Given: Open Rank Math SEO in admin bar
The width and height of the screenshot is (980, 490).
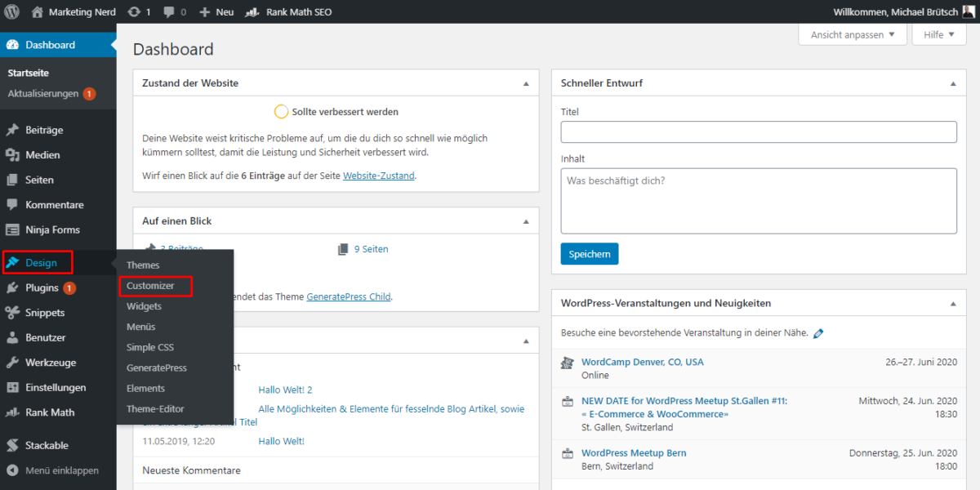Looking at the screenshot, I should tap(288, 12).
